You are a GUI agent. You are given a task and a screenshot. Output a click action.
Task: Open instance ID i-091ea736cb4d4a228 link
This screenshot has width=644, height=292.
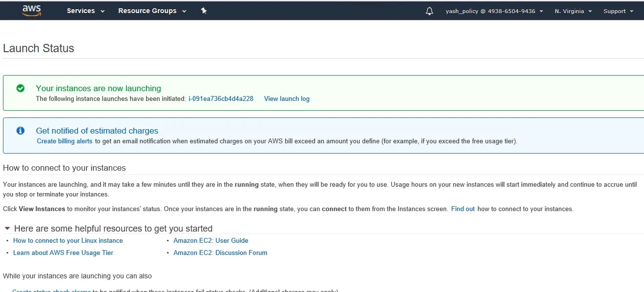coord(221,98)
